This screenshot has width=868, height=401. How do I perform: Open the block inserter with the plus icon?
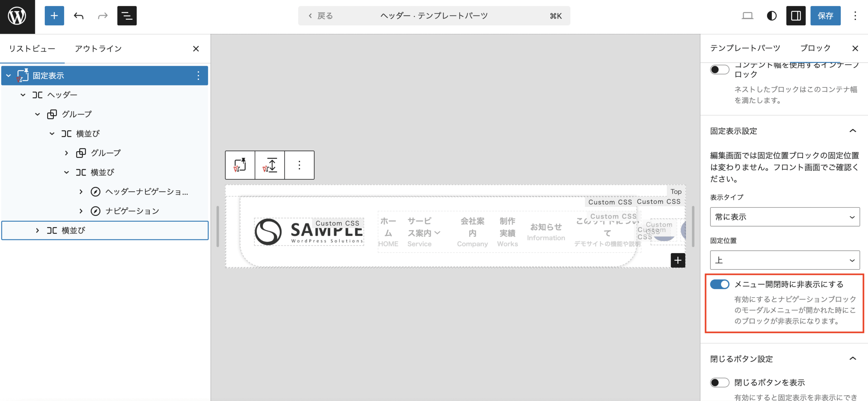point(54,16)
